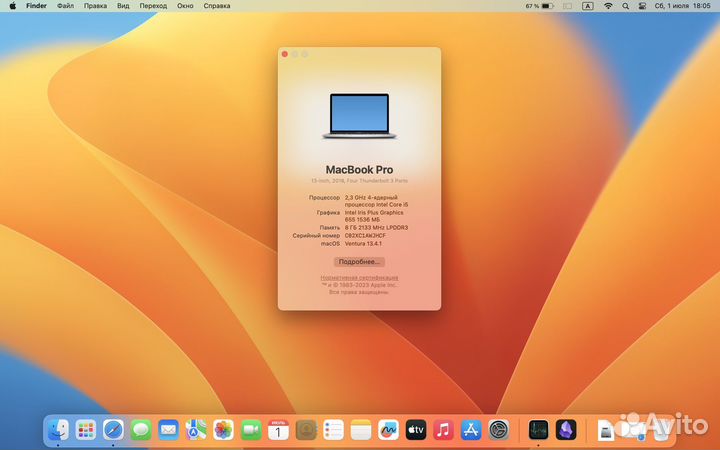720x450 pixels.
Task: Open the Нормативная сертификация link
Action: click(359, 278)
